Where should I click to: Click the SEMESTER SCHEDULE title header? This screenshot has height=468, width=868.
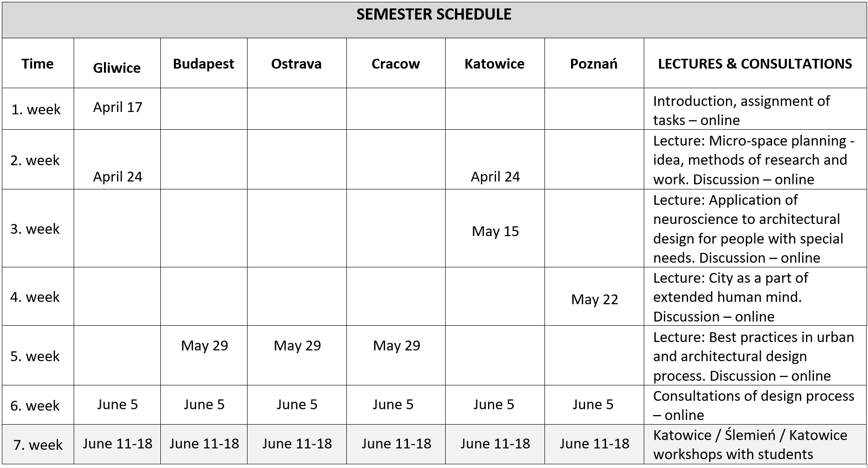[x=434, y=14]
